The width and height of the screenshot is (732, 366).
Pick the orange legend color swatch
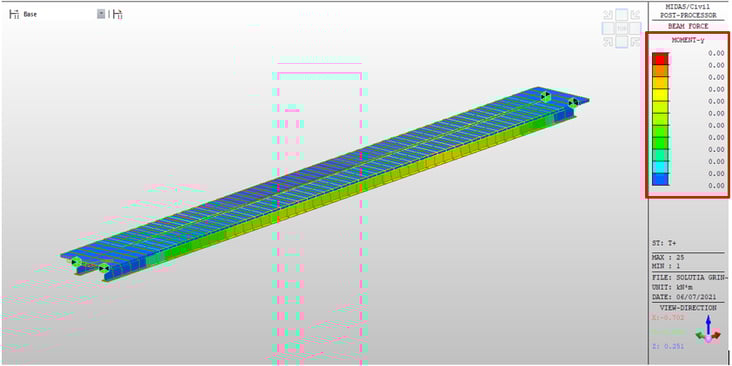[661, 70]
